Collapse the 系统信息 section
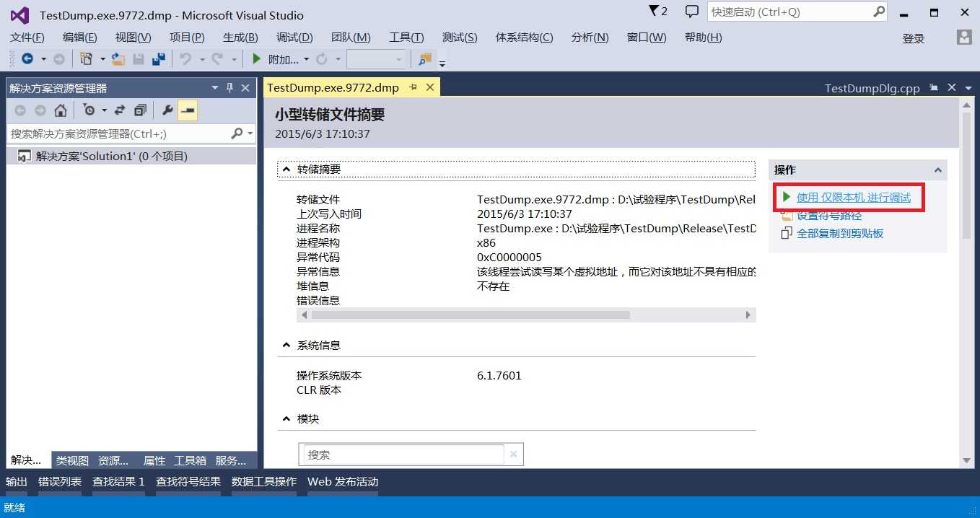 pyautogui.click(x=286, y=346)
